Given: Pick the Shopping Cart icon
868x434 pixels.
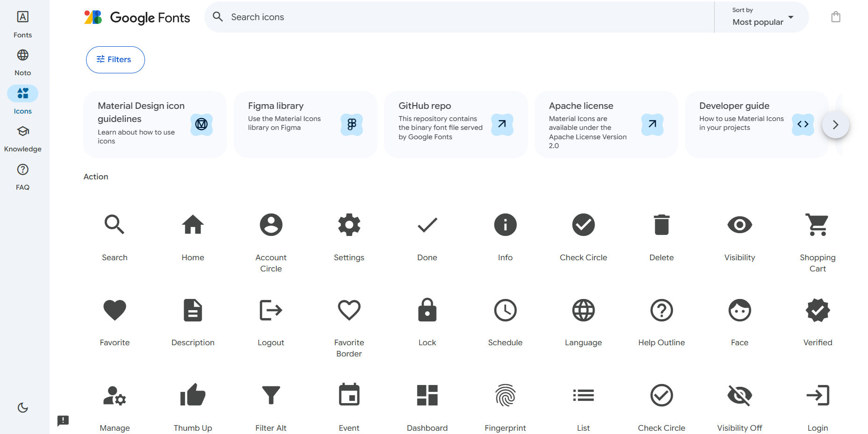Looking at the screenshot, I should 817,225.
